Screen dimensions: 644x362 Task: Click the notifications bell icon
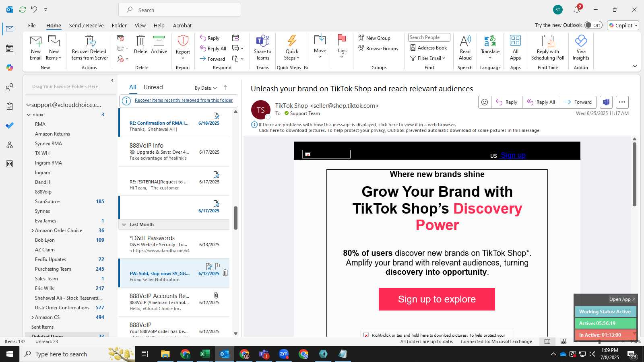(x=577, y=10)
